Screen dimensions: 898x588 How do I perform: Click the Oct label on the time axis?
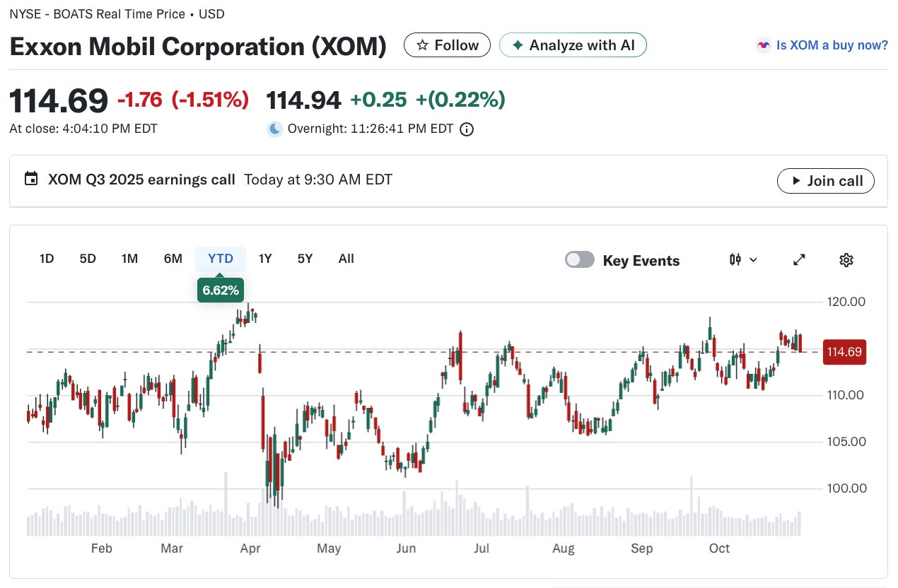719,548
